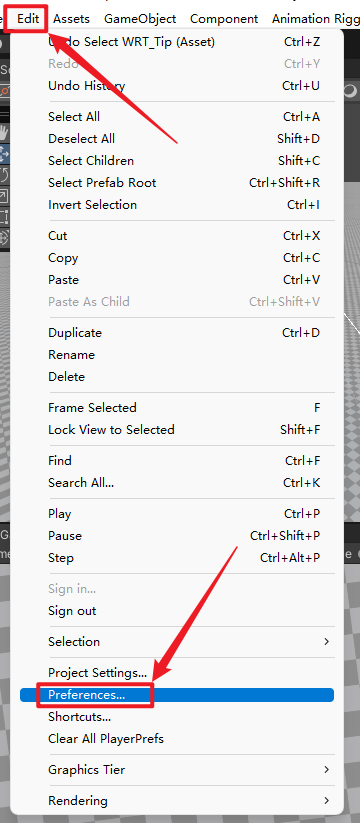Image resolution: width=360 pixels, height=823 pixels.
Task: Choose Undo History entry
Action: [x=177, y=86]
